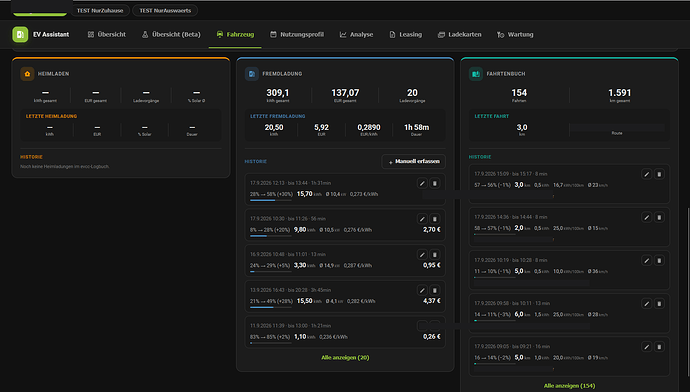This screenshot has height=392, width=690.
Task: Select the Fahrzeug tab
Action: 235,34
